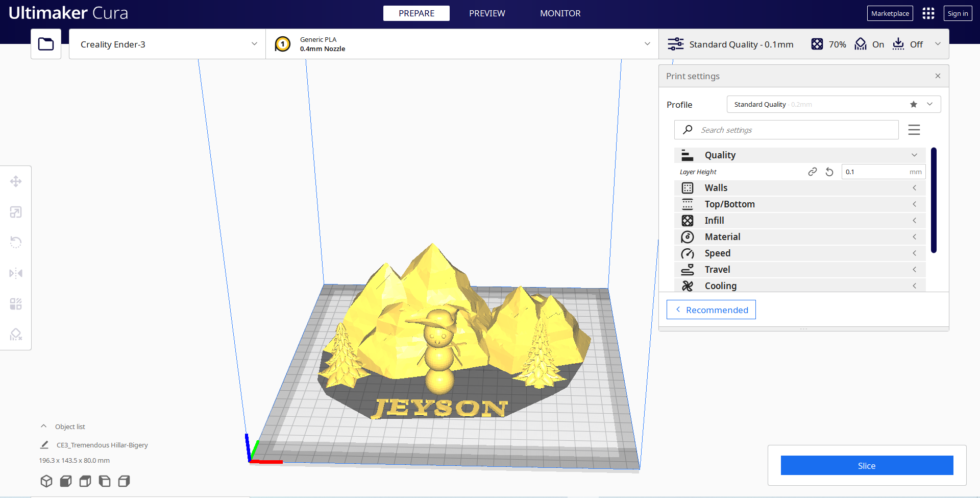Click the pencil icon beside object name
This screenshot has height=498, width=980.
pyautogui.click(x=44, y=445)
